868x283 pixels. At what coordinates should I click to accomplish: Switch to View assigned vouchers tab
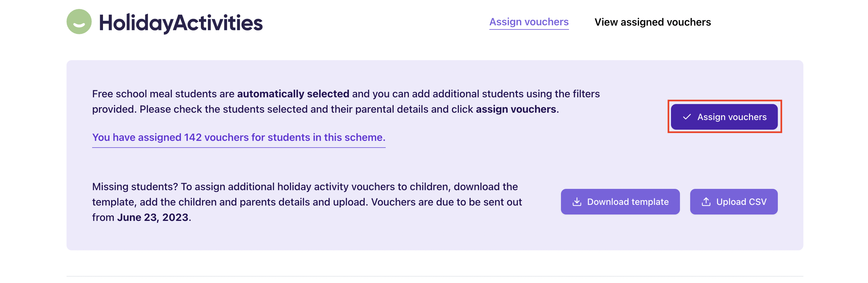pyautogui.click(x=652, y=22)
